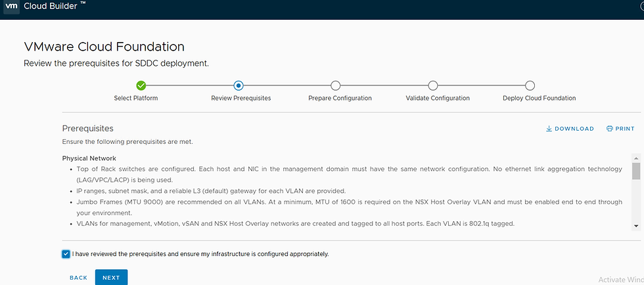Click the Prepare Configuration step circle

coord(335,85)
